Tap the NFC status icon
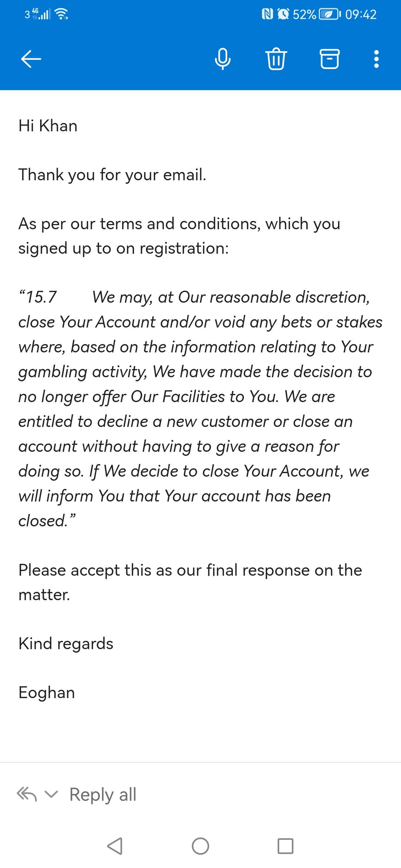This screenshot has height=868, width=401. pyautogui.click(x=267, y=14)
